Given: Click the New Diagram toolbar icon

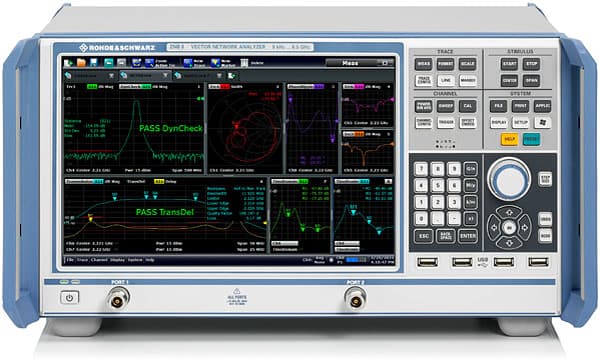Looking at the screenshot, I should 188,63.
